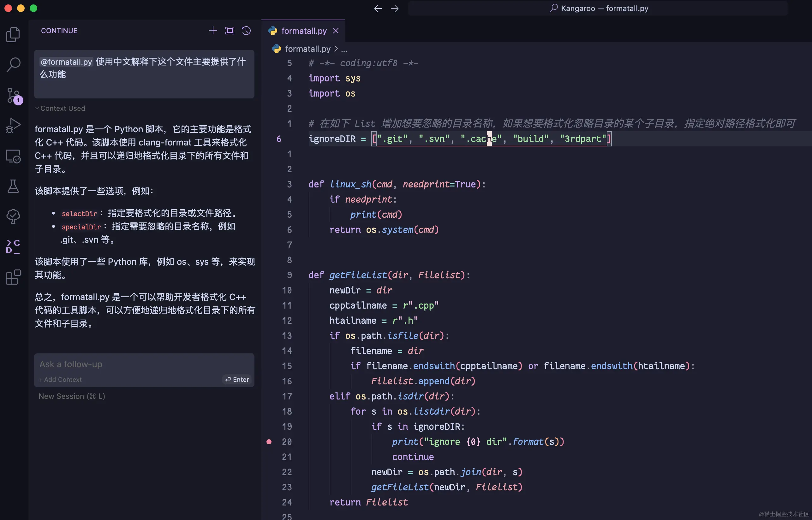Go back with the navigation left arrow
Viewport: 812px width, 520px height.
[x=378, y=9]
